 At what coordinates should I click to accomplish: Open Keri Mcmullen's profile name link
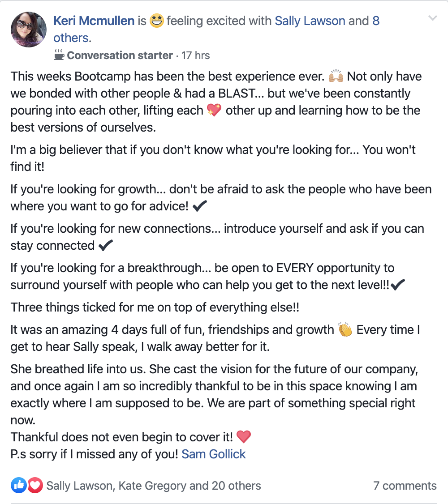coord(94,21)
